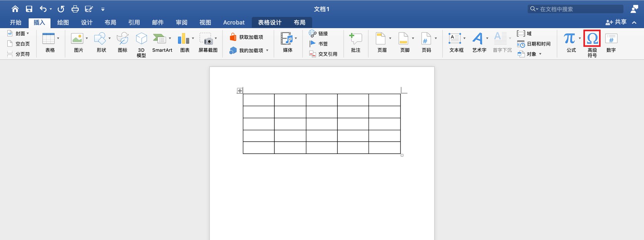Add a 书签 bookmark
644x240 pixels.
pyautogui.click(x=318, y=44)
